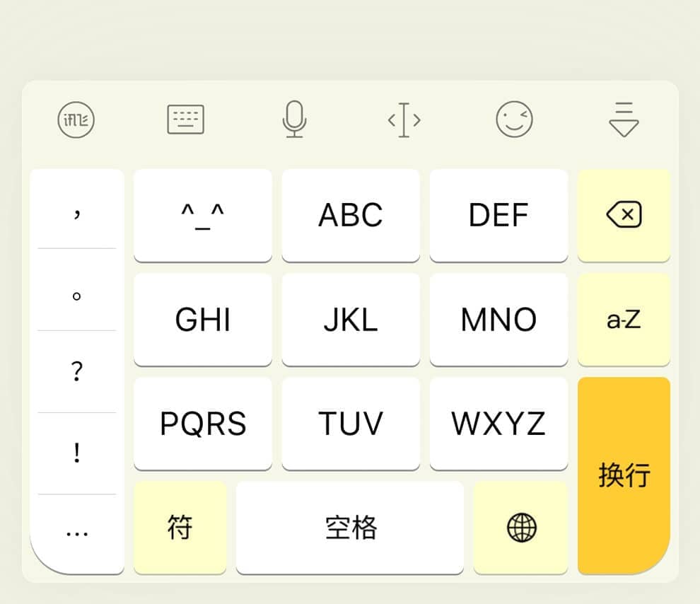
Task: Open the emoji winking face panel
Action: [x=514, y=120]
